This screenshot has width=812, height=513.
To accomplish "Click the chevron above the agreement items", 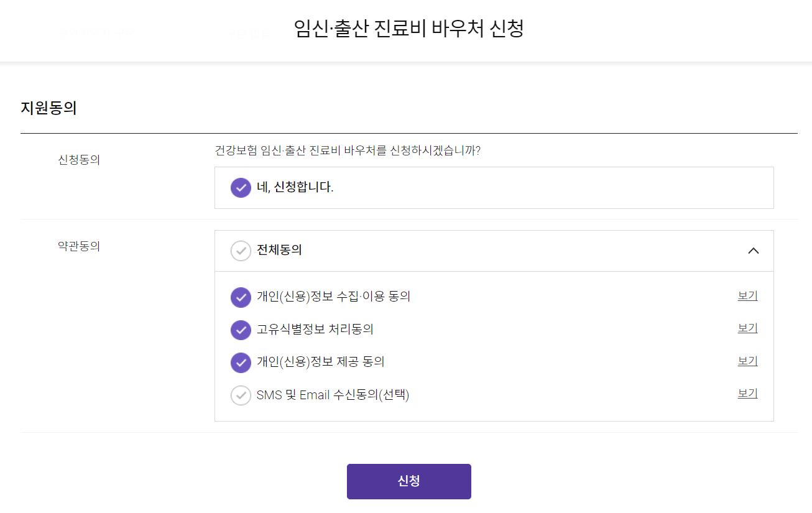I will [754, 251].
